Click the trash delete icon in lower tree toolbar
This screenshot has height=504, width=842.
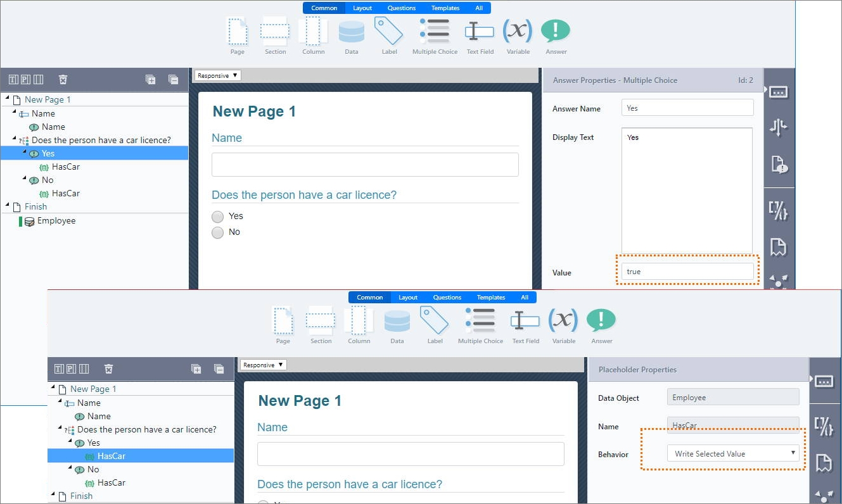(x=108, y=369)
